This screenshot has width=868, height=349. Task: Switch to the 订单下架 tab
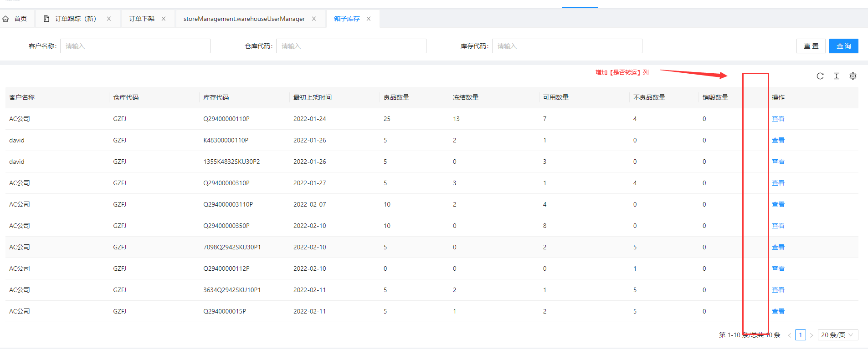[x=141, y=19]
